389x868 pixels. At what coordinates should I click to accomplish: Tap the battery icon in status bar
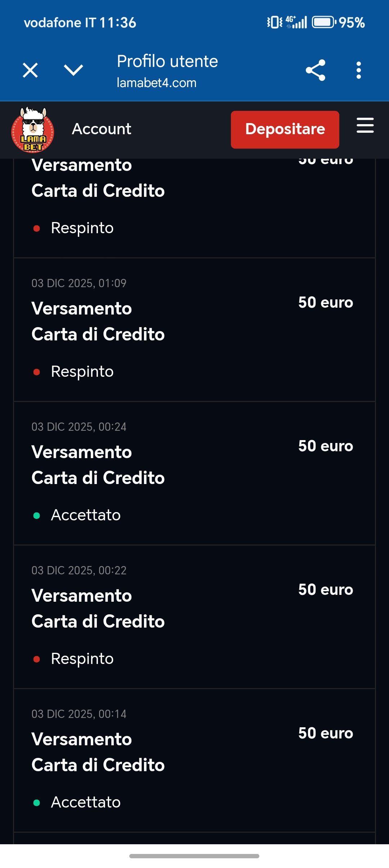pos(323,22)
